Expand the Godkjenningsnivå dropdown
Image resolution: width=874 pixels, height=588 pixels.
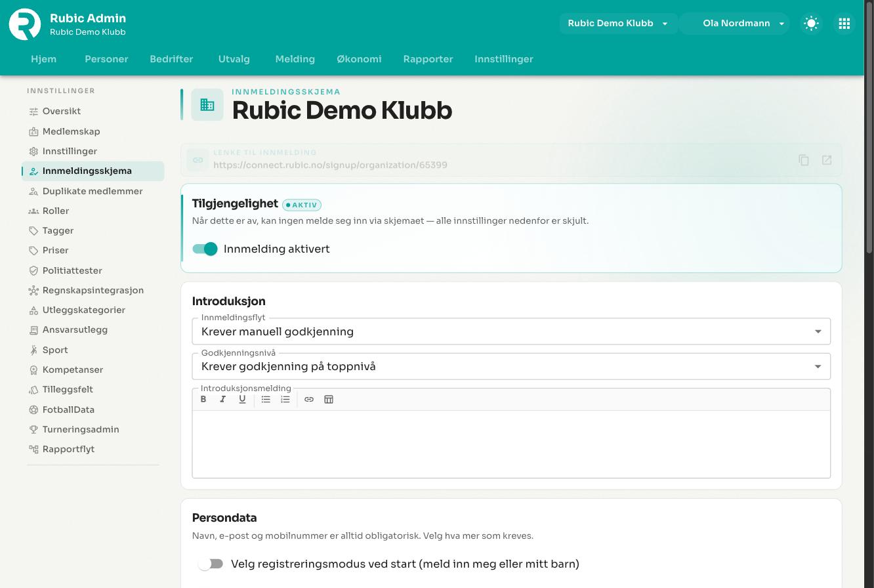point(511,366)
